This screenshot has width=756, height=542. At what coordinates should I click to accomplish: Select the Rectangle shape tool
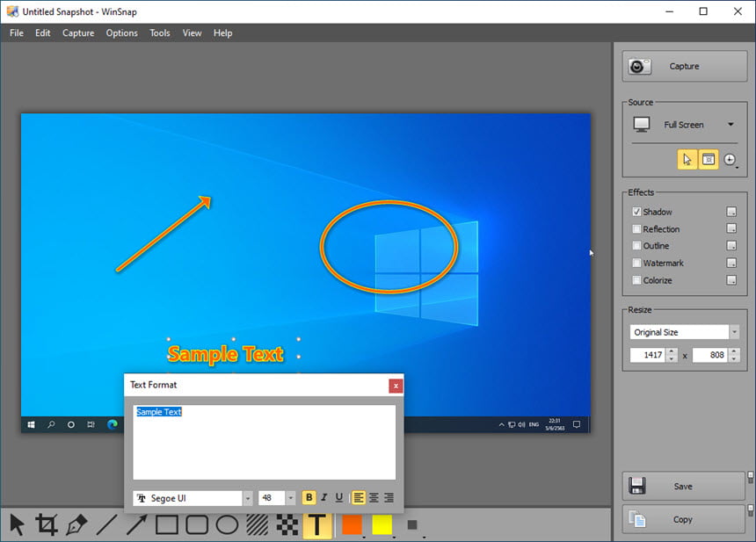point(167,524)
